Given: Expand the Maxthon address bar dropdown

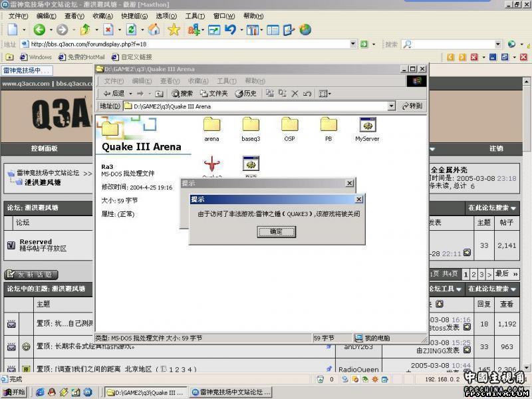Looking at the screenshot, I should [x=353, y=44].
